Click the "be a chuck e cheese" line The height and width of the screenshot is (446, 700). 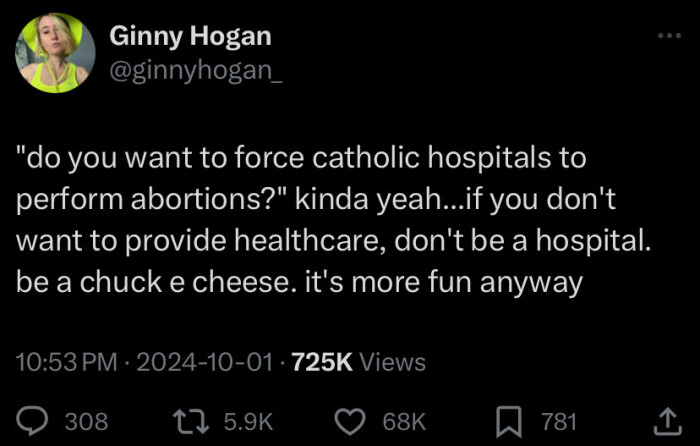298,283
